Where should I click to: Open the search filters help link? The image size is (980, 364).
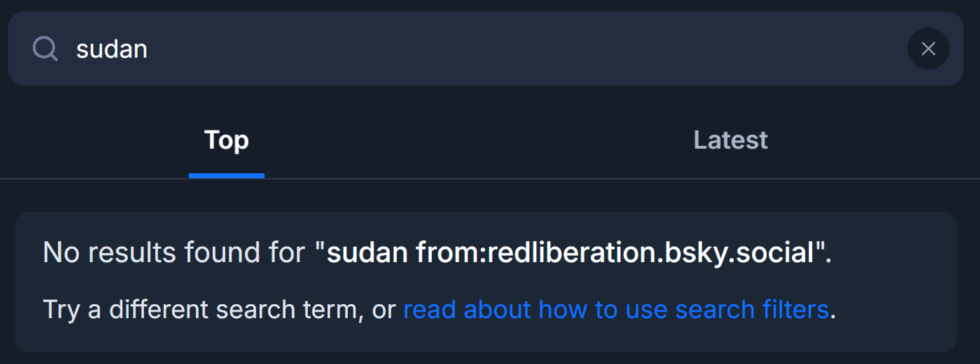(616, 309)
